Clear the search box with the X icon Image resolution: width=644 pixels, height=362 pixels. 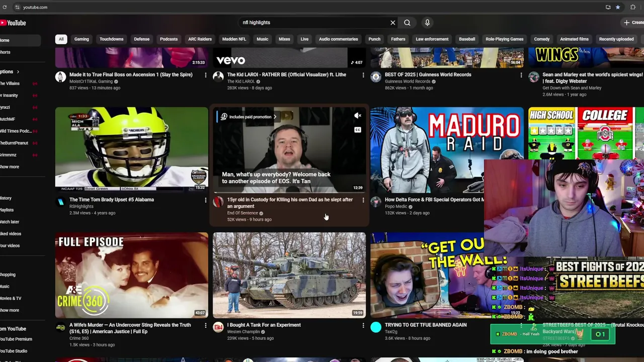(x=393, y=23)
